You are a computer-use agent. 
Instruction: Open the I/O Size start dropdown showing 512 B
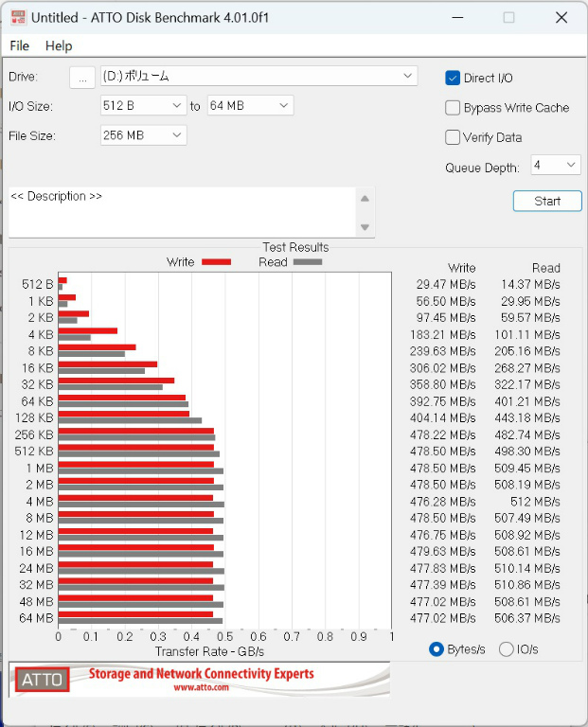tap(143, 106)
